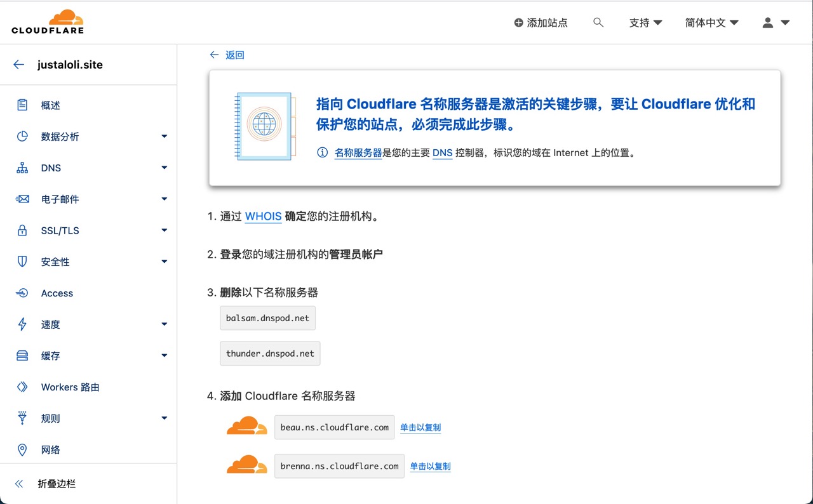Click the cloud icon beside brenna.ns.cloudflare.com
The height and width of the screenshot is (504, 813).
pos(247,465)
